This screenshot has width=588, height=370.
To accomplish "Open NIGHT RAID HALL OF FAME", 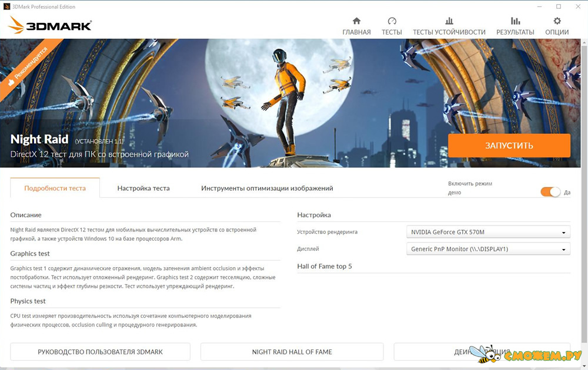I will point(292,352).
